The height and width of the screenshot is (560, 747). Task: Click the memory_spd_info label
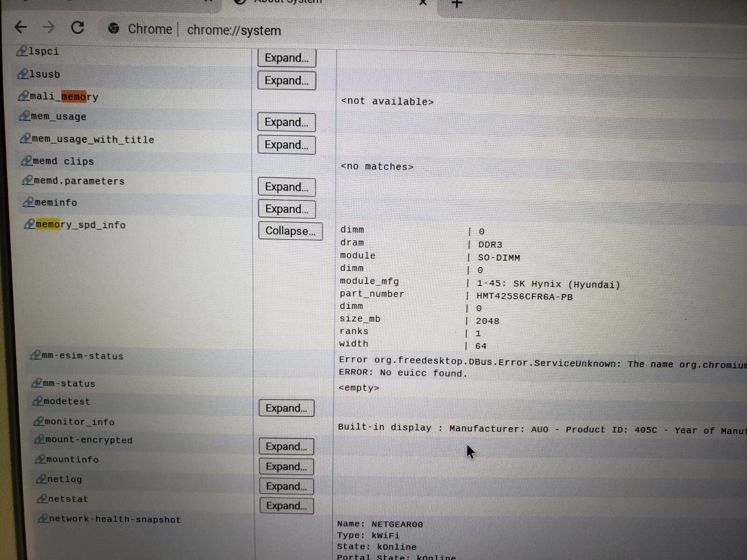tap(81, 225)
